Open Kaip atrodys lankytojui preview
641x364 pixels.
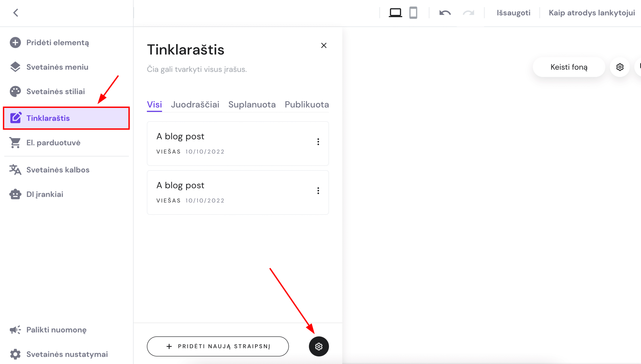[x=591, y=13]
